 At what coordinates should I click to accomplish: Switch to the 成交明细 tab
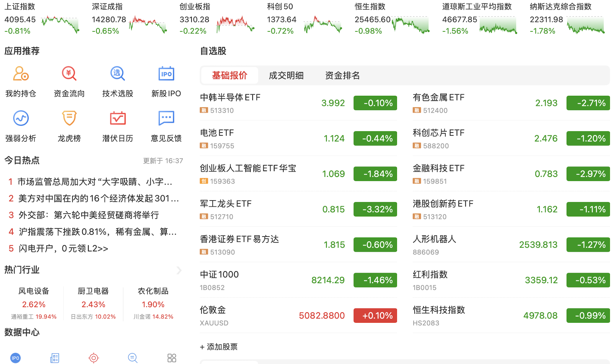click(286, 75)
